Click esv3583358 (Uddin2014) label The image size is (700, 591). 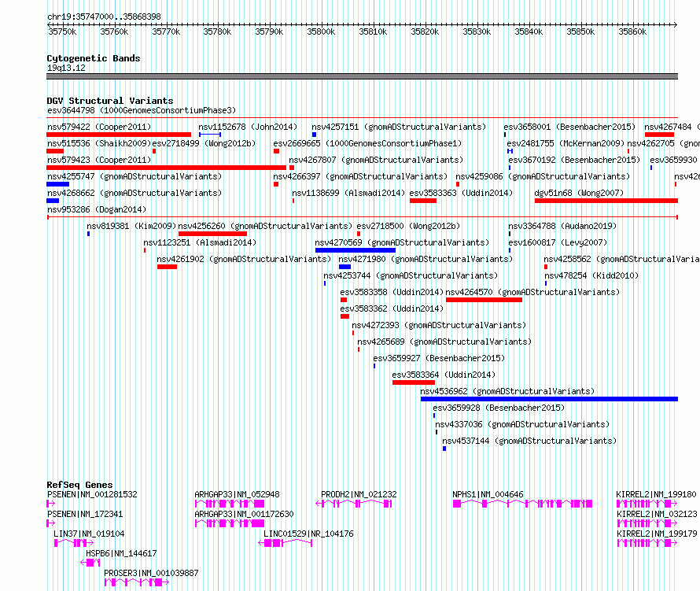point(392,292)
